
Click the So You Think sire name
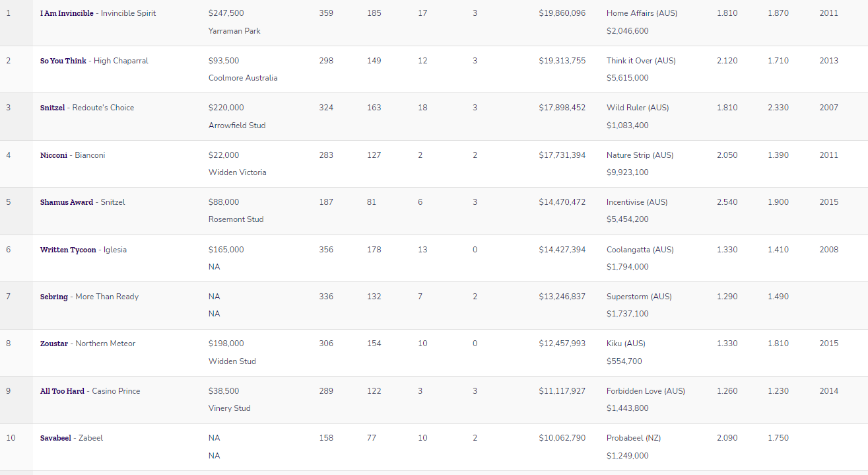(63, 61)
